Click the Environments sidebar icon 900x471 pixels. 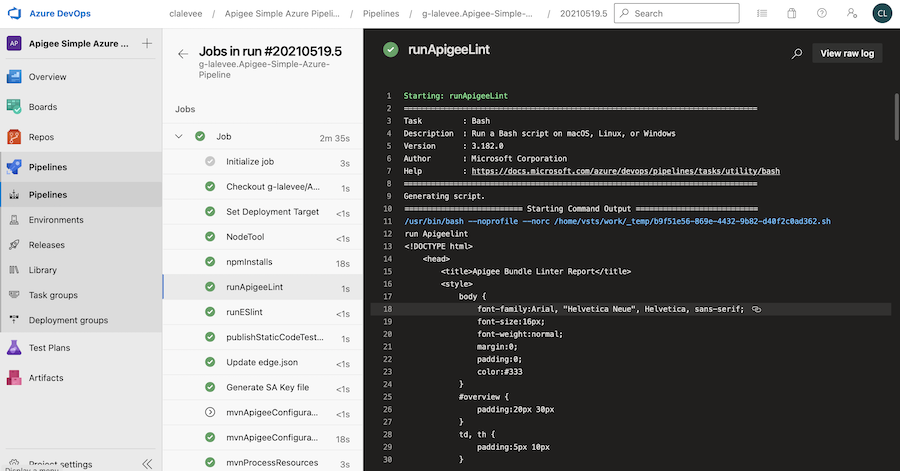[14, 220]
